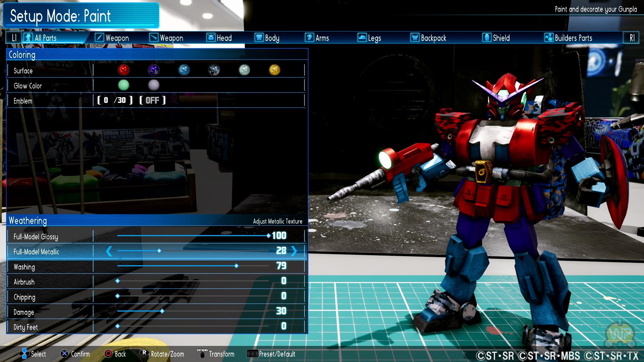This screenshot has width=644, height=362.
Task: Click the Damage slider handle
Action: [162, 311]
